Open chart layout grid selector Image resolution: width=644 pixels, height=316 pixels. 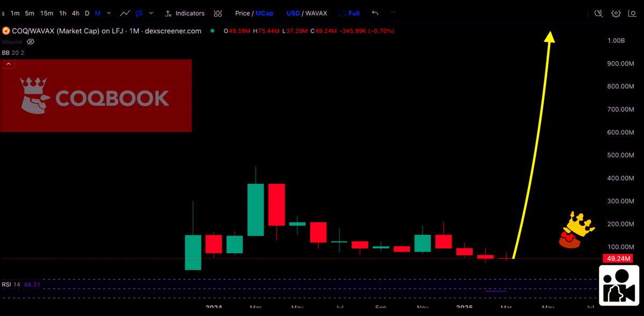click(217, 13)
